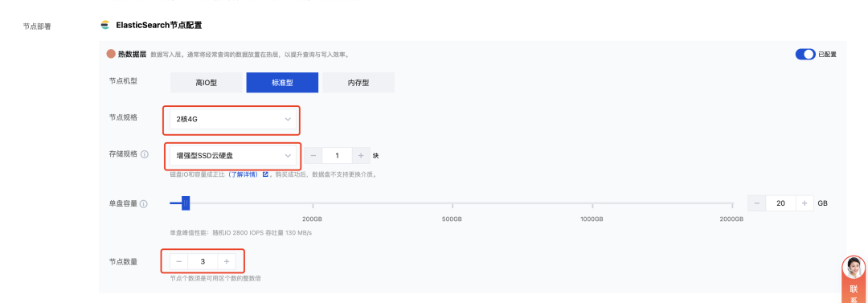Click the 500GB slider label
Viewport: 868px width, 303px height.
[452, 219]
